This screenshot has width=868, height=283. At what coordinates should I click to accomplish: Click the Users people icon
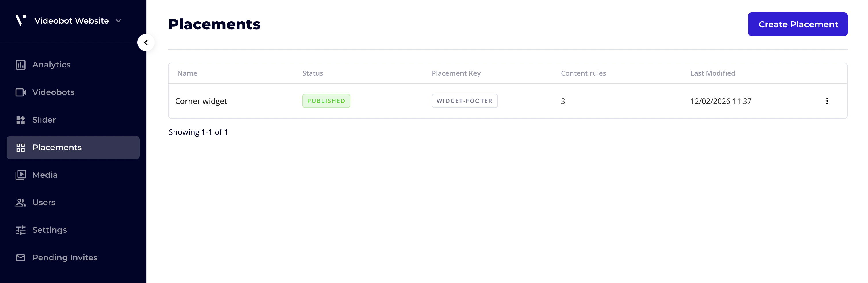coord(21,203)
